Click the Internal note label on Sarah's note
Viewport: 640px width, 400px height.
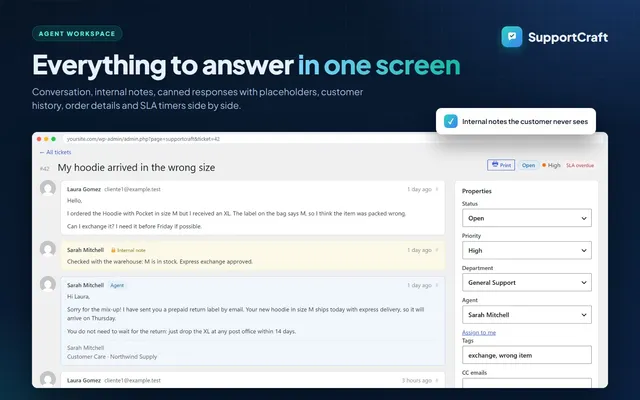point(131,250)
